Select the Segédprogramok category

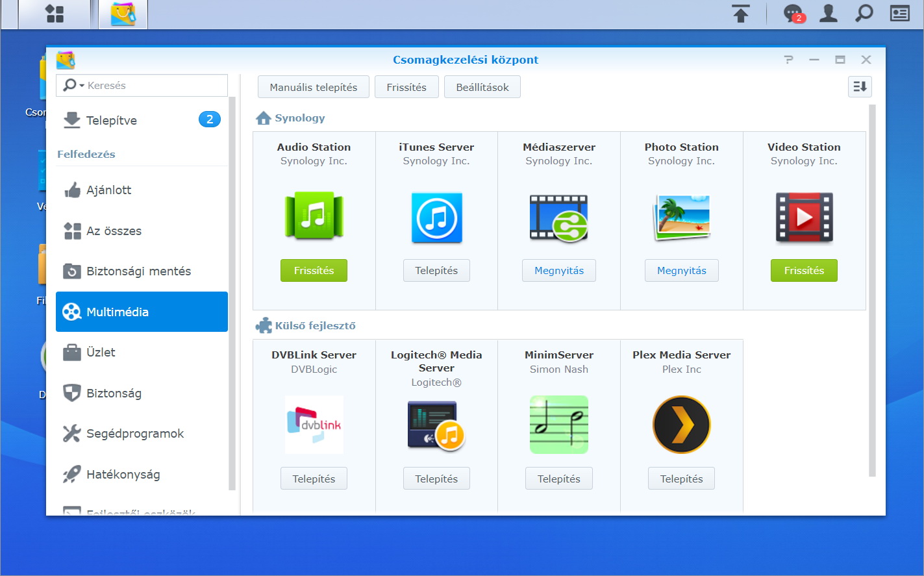pos(142,434)
